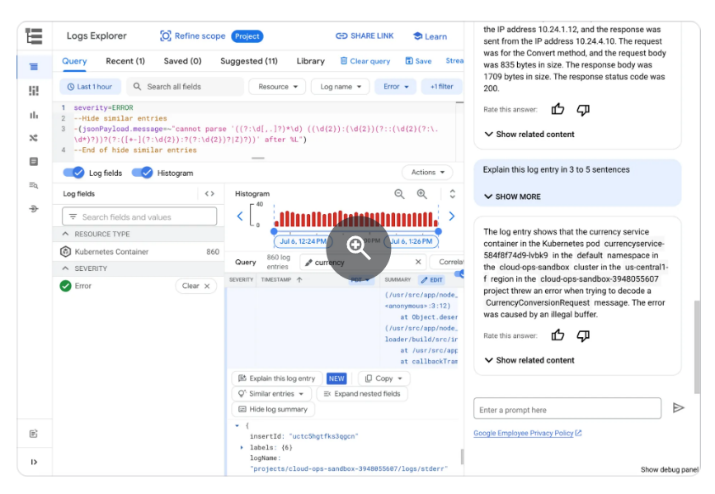715x494 pixels.
Task: Click Clear query
Action: (365, 61)
